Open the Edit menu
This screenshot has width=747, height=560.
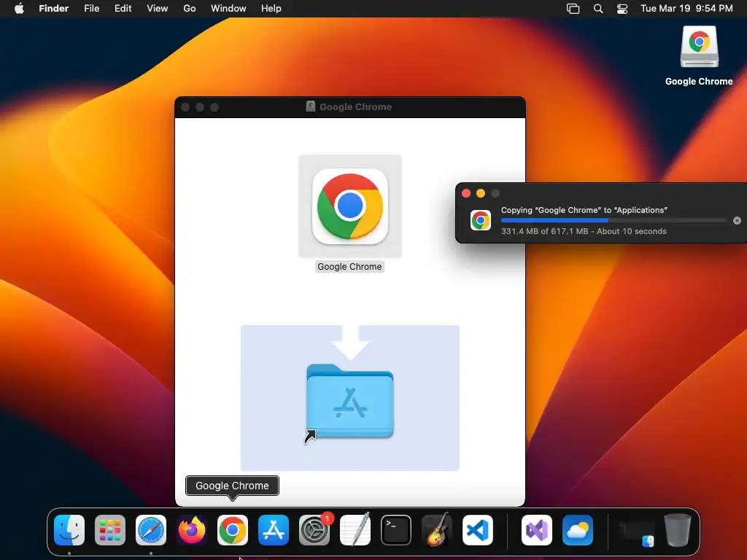pos(123,9)
